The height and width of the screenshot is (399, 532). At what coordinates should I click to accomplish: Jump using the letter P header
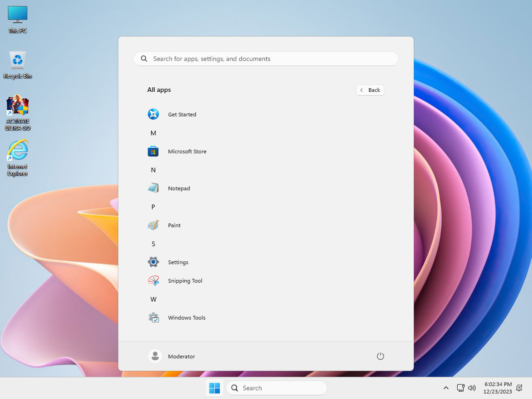pyautogui.click(x=154, y=206)
